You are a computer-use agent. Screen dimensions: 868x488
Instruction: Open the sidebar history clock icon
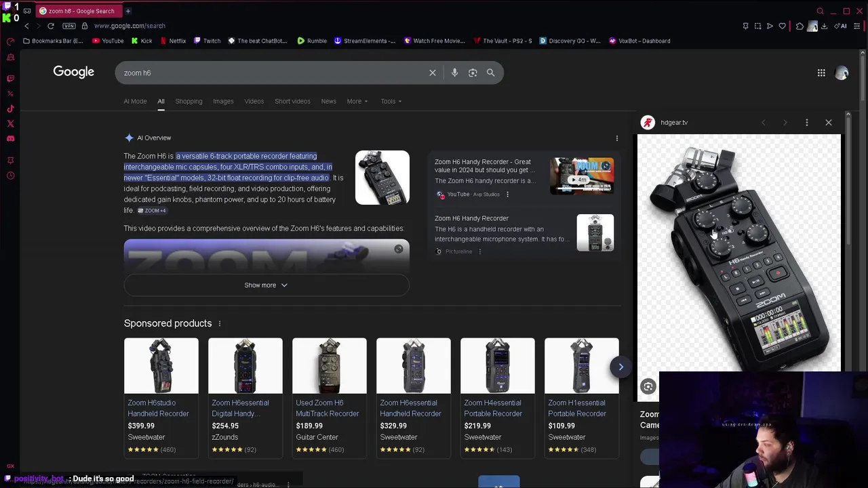tap(10, 176)
